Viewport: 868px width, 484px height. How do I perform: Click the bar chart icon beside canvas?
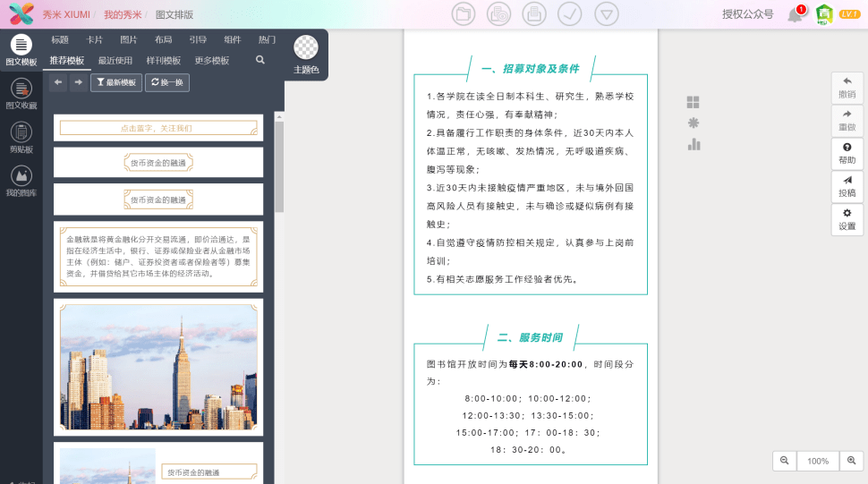point(694,144)
